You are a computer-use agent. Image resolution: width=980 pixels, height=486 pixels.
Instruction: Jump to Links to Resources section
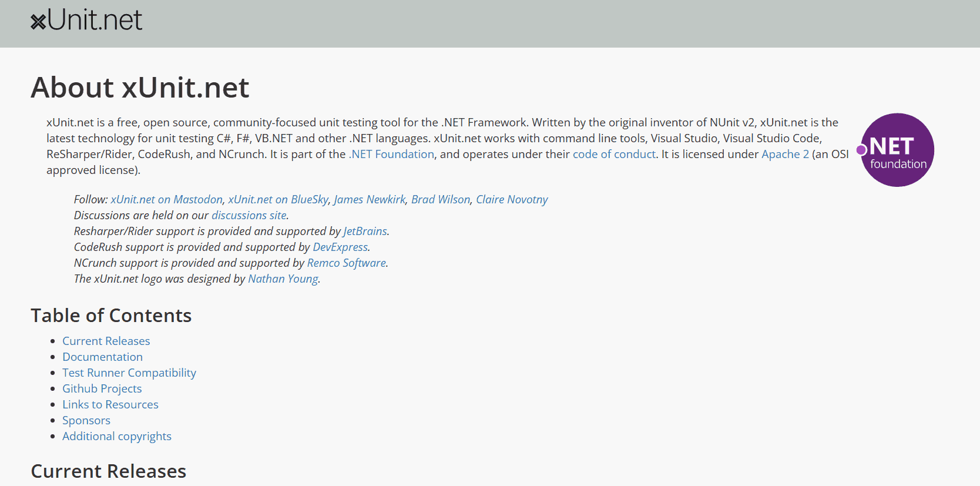(110, 404)
